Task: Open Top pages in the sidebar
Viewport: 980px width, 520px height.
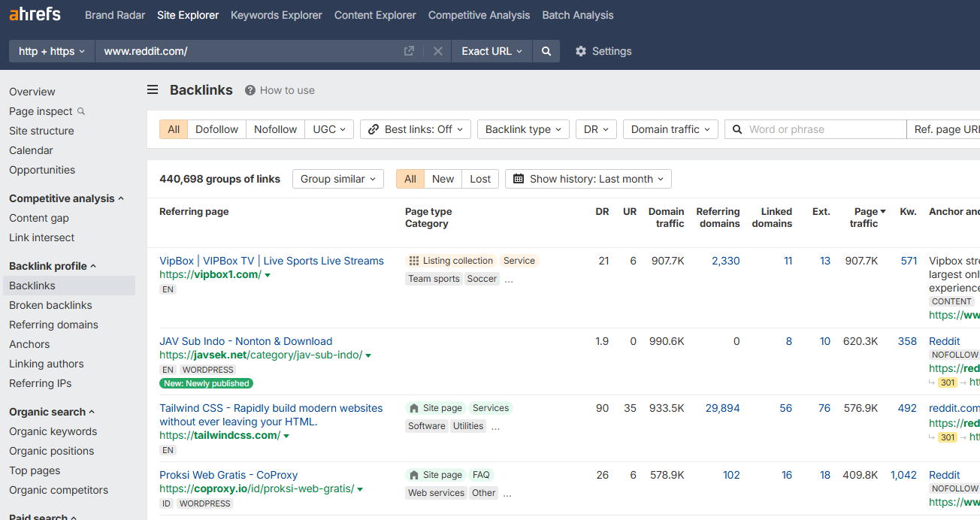Action: 35,470
